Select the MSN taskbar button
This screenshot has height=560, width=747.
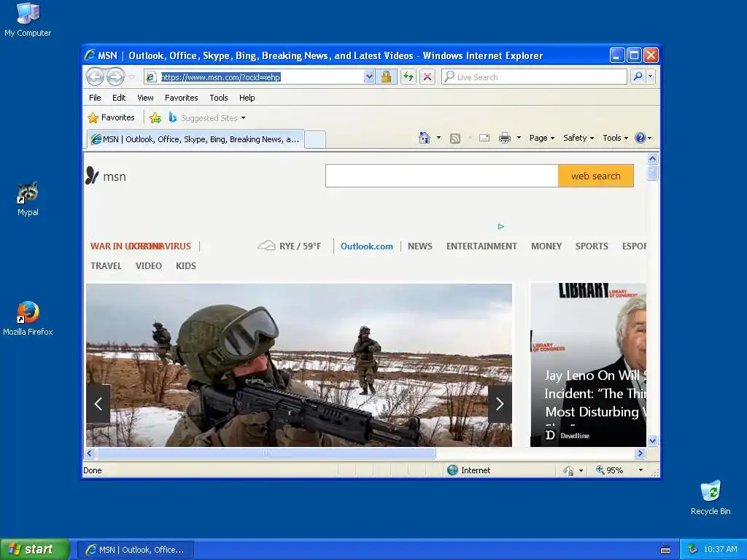pyautogui.click(x=136, y=550)
